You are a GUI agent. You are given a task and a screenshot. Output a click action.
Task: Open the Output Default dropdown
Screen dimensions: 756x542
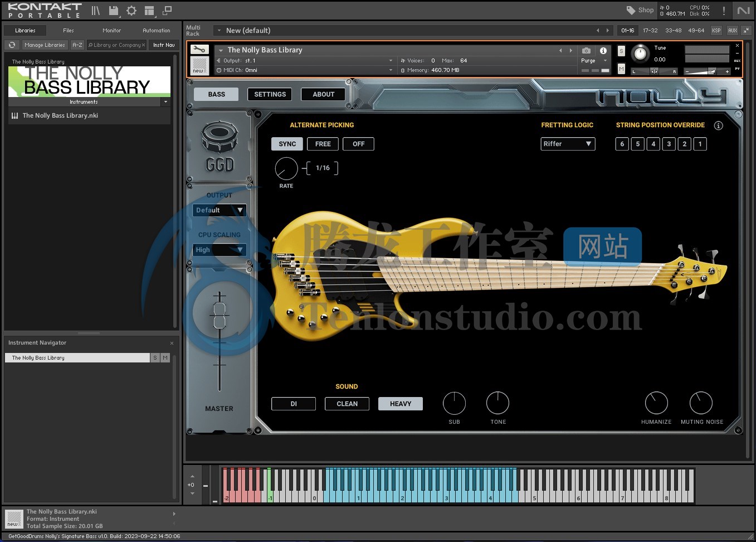pyautogui.click(x=219, y=210)
